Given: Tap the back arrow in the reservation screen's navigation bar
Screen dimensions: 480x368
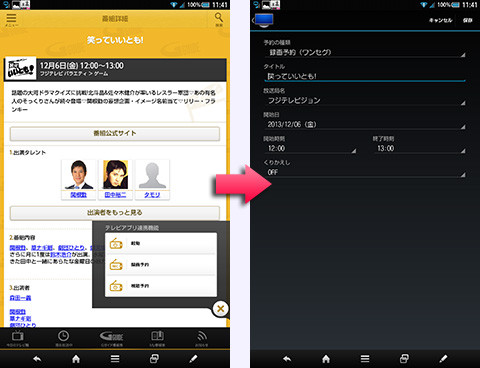Looking at the screenshot, I should [287, 359].
